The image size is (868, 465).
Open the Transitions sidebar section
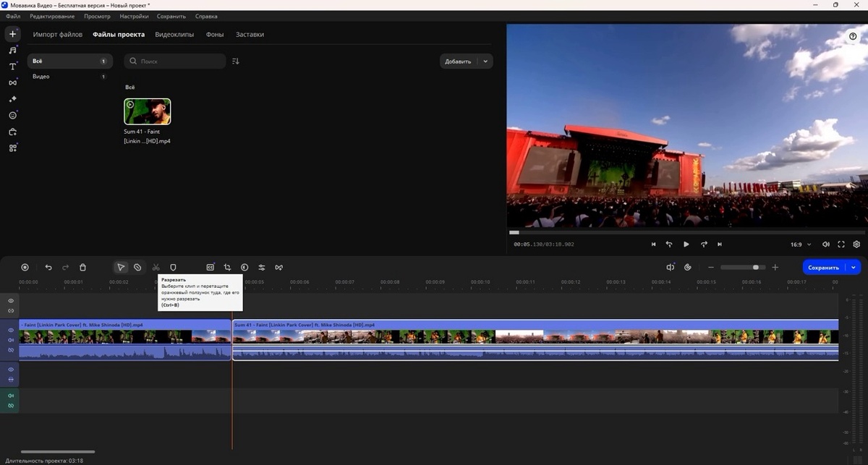pos(12,82)
